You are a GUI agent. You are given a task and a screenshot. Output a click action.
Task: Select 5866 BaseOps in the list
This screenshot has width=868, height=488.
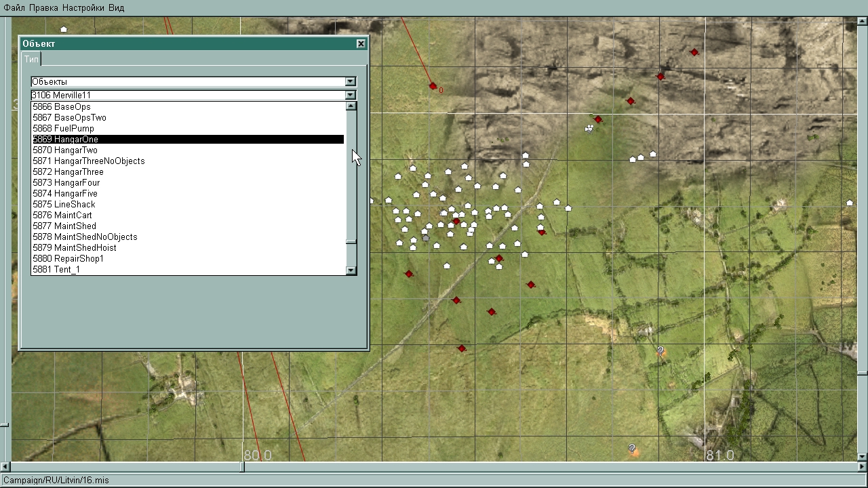[189, 107]
